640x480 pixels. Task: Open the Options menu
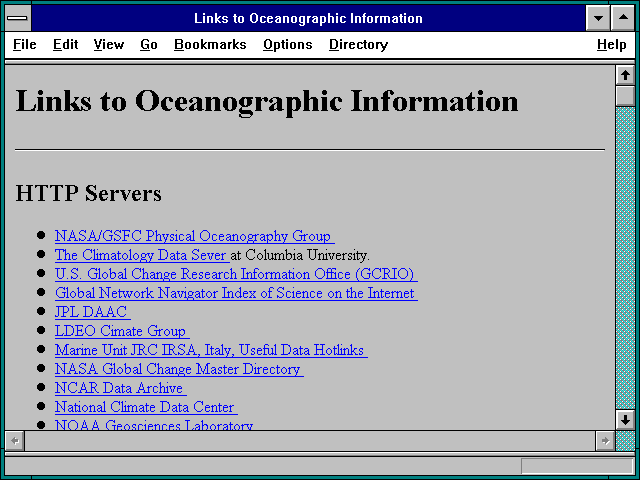pyautogui.click(x=288, y=44)
